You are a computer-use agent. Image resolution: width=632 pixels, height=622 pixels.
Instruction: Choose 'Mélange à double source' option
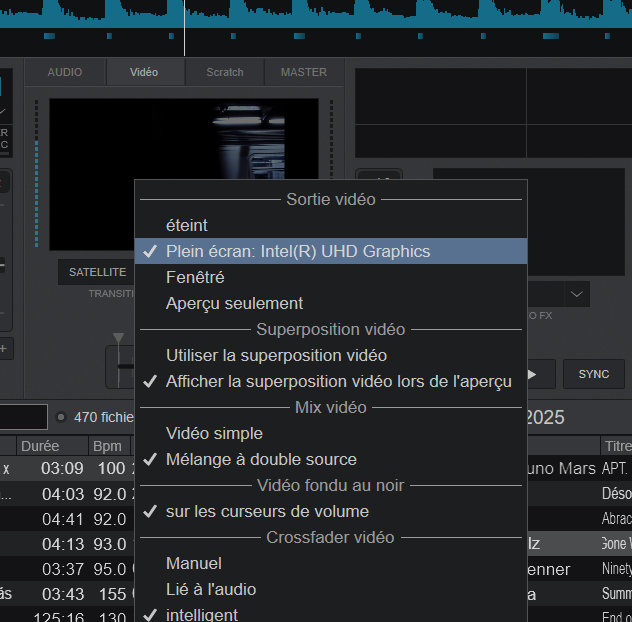[261, 459]
